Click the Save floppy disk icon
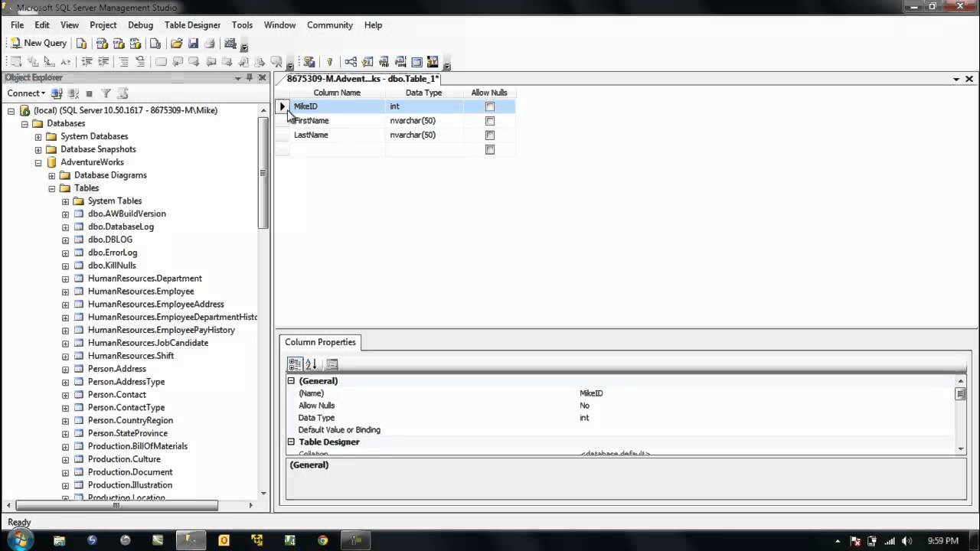This screenshot has height=551, width=980. 193,44
